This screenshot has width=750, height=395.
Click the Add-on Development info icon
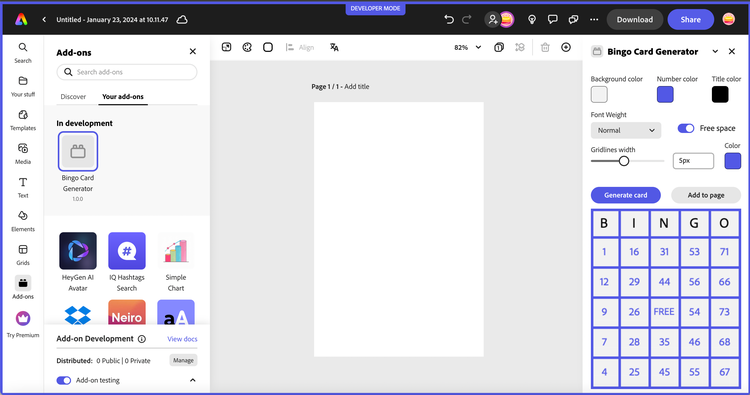click(x=142, y=339)
